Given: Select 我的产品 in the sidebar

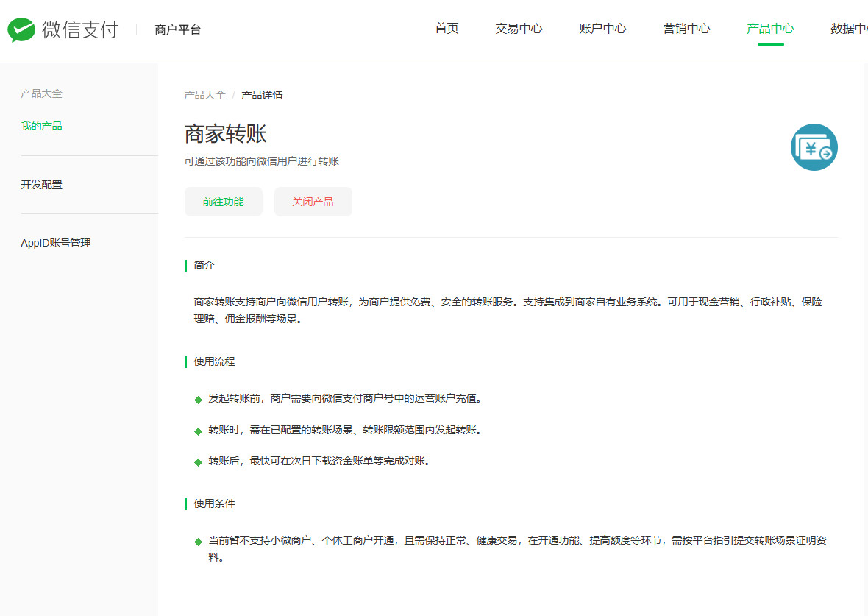Looking at the screenshot, I should tap(41, 126).
